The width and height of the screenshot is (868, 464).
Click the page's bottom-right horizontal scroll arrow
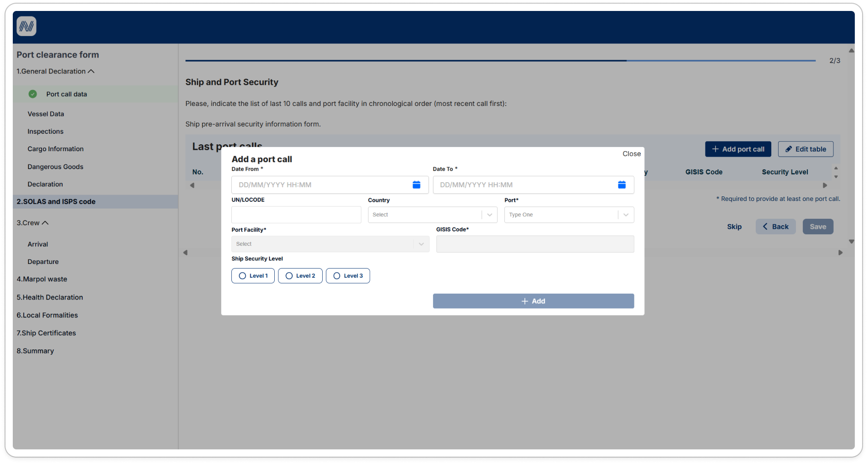840,253
